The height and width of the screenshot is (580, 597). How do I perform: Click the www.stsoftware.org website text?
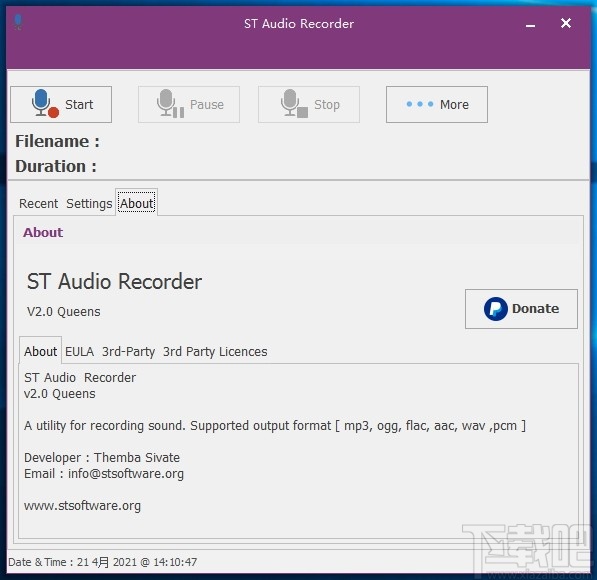pos(82,506)
